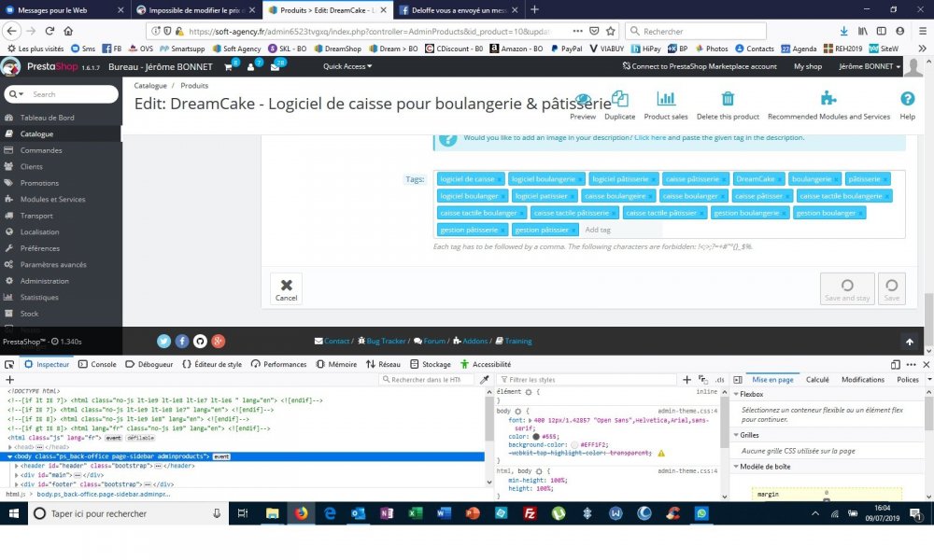This screenshot has width=934, height=560.
Task: Open WhatsApp from the Windows taskbar
Action: coord(701,513)
